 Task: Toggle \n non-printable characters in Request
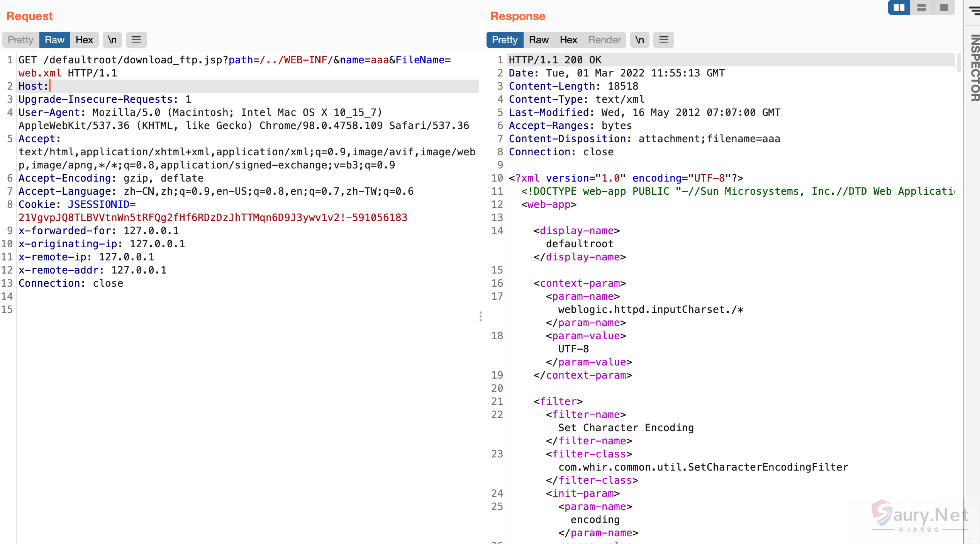(112, 40)
